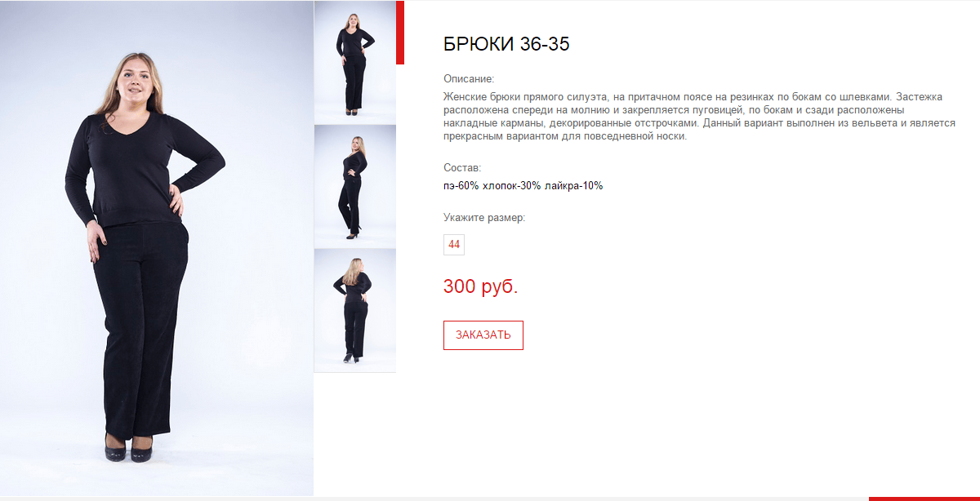Click the red bar at bottom right
Viewport: 980px width, 501px height.
[924, 499]
